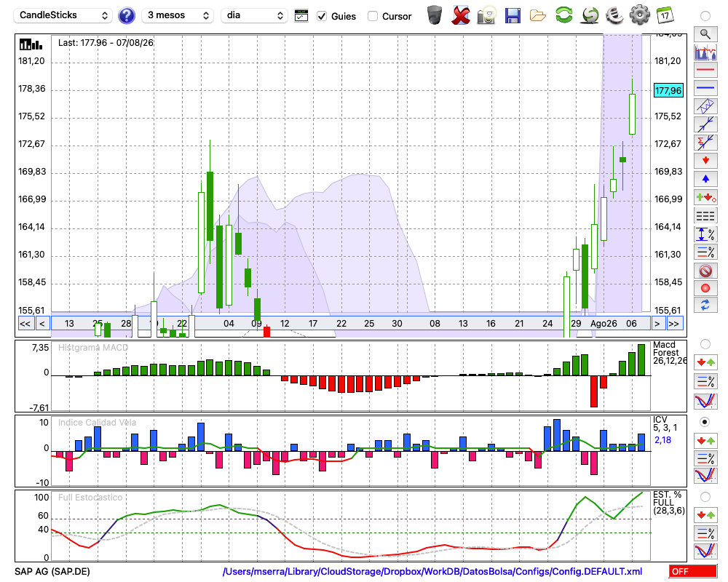
Task: Open the calendar icon showing 17
Action: (x=665, y=15)
